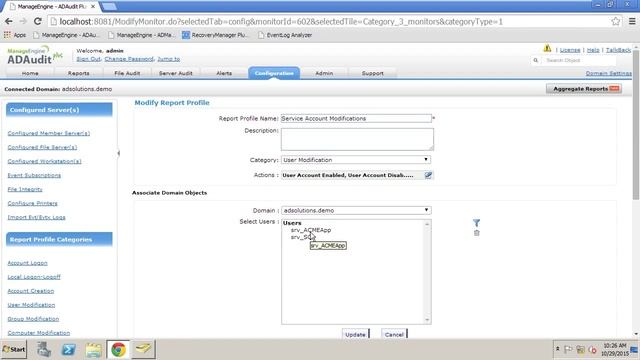The image size is (640, 360).
Task: Open the Server Audit tab
Action: 176,73
